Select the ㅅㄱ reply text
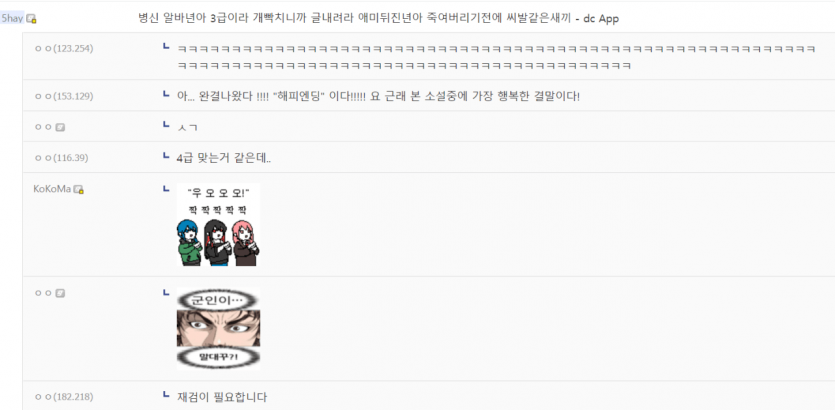This screenshot has width=835, height=410. coord(187,128)
